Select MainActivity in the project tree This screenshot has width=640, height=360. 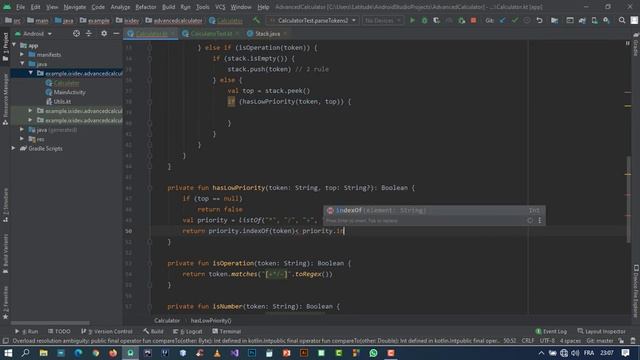(x=69, y=92)
